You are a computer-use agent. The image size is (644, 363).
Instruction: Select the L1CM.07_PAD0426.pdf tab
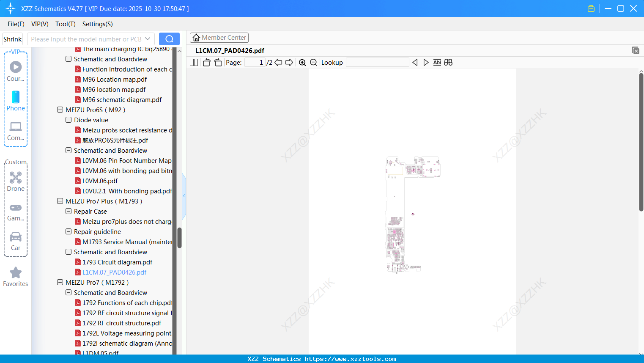coord(230,51)
